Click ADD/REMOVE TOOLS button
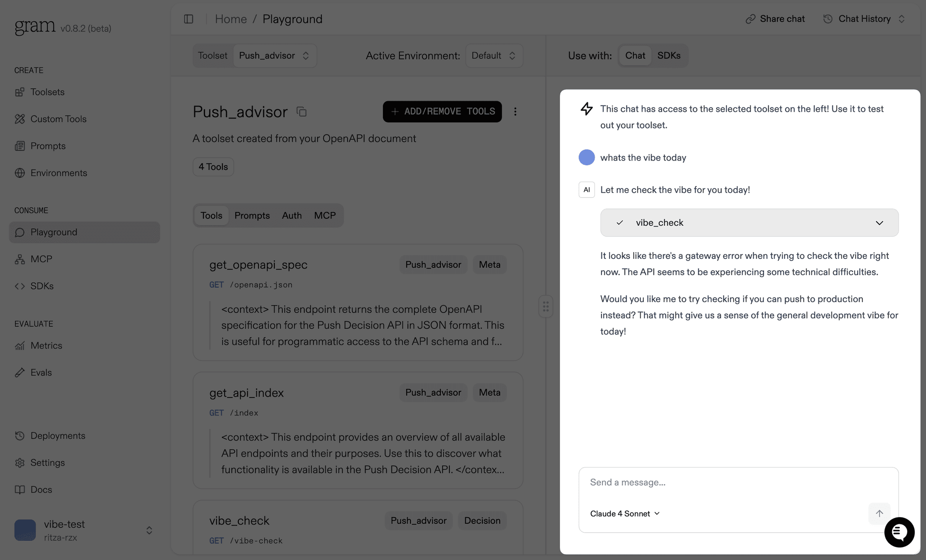926x560 pixels. (442, 112)
